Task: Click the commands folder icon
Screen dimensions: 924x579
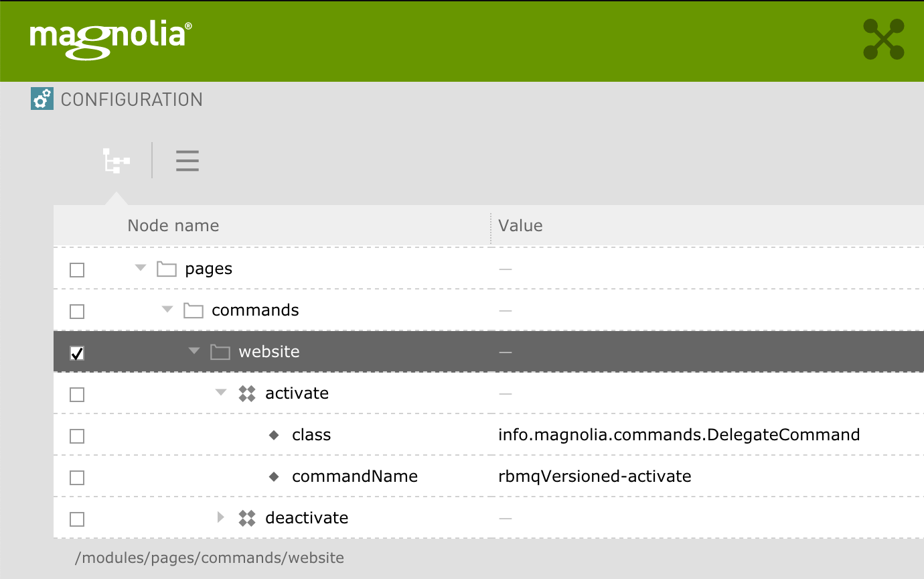Action: pos(194,311)
